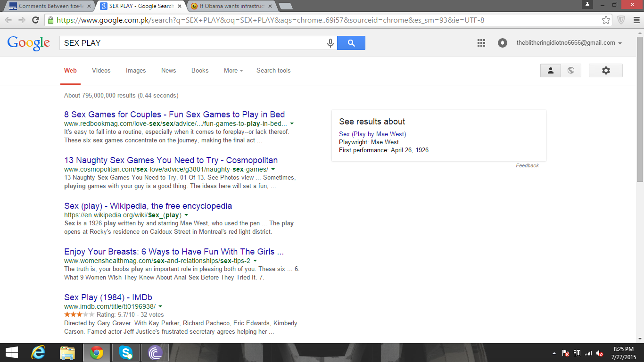Screen dimensions: 644x362
Task: Click the page vertical scrollbar thumb
Action: tap(640, 110)
